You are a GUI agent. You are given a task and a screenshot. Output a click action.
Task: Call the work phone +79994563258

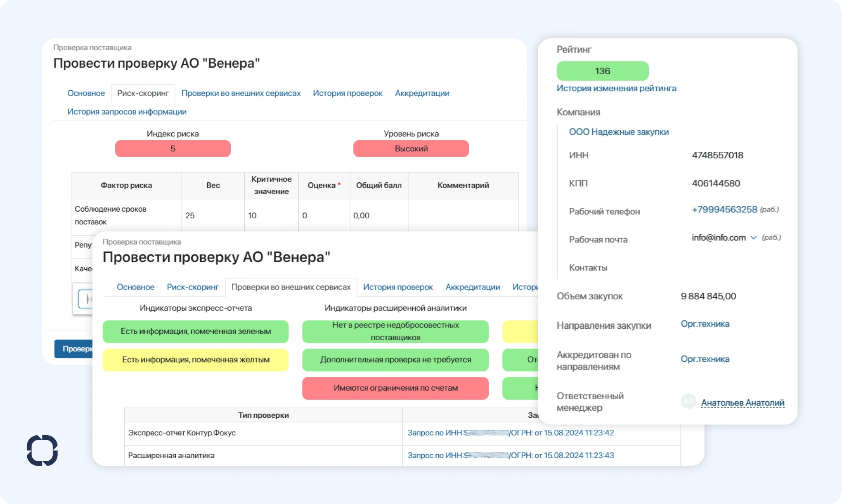click(x=724, y=210)
